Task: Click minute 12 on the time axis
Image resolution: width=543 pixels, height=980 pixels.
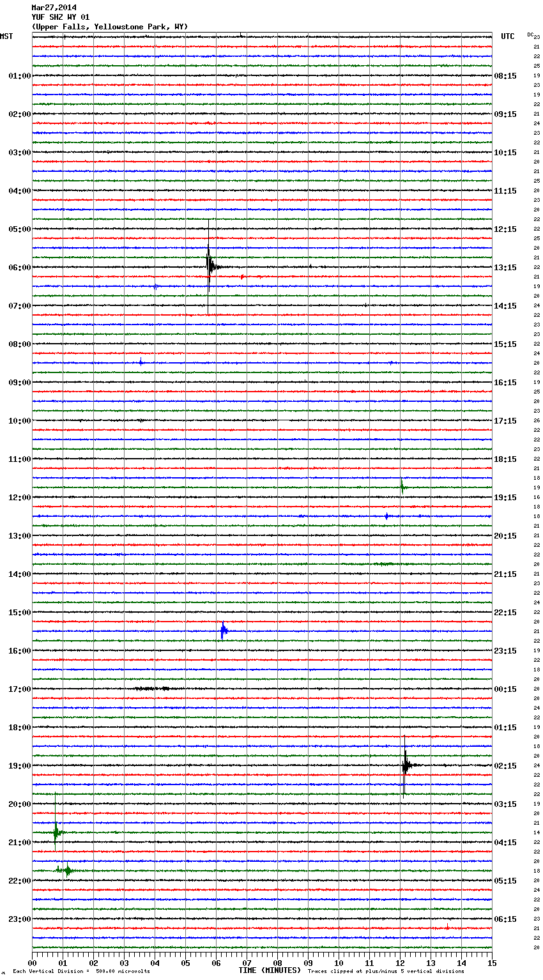Action: pos(400,963)
